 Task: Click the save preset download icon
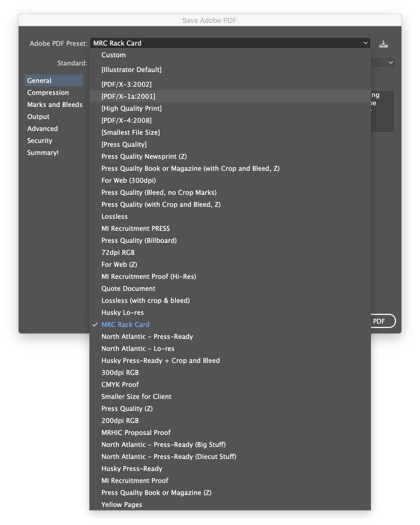point(383,44)
